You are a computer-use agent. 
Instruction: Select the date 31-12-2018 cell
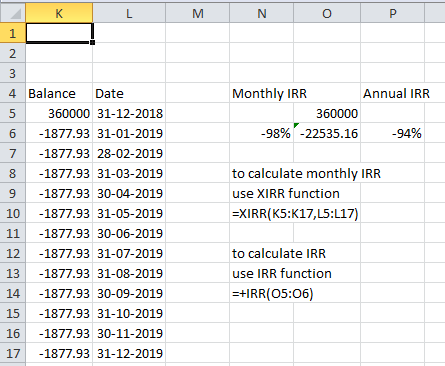pyautogui.click(x=129, y=113)
